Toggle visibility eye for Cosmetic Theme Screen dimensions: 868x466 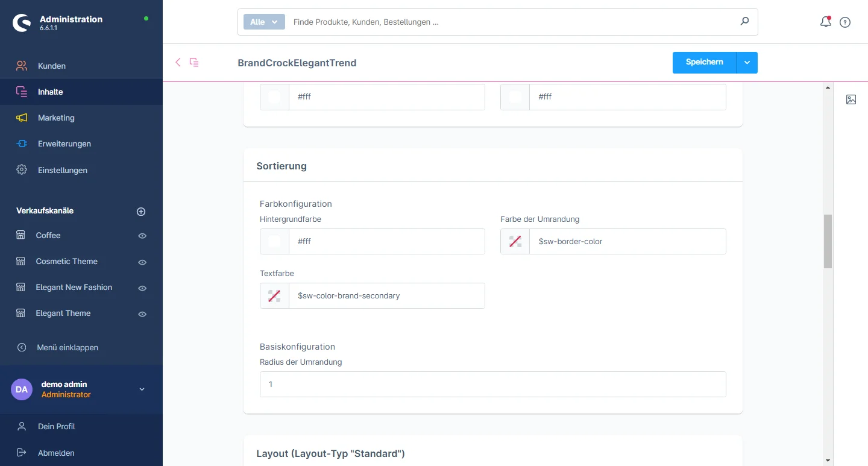142,262
